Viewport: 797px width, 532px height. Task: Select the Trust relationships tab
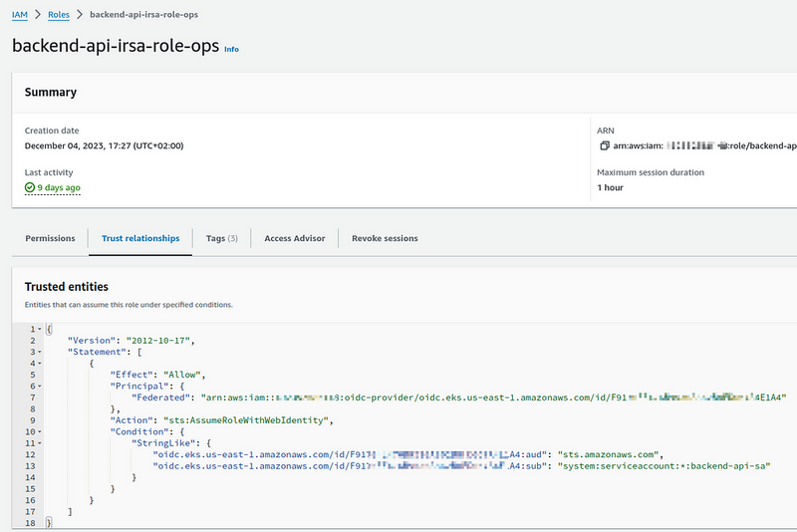tap(140, 238)
